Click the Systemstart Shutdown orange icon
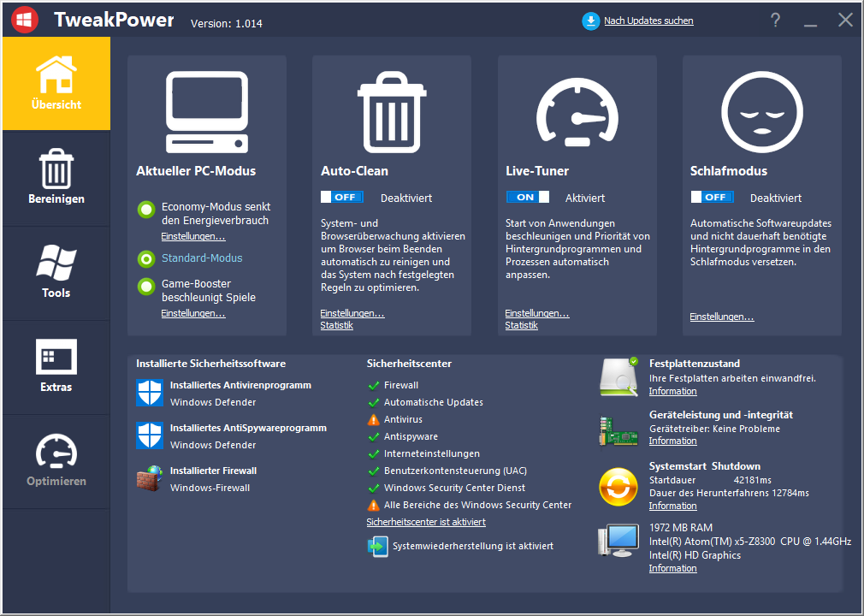 (x=618, y=488)
